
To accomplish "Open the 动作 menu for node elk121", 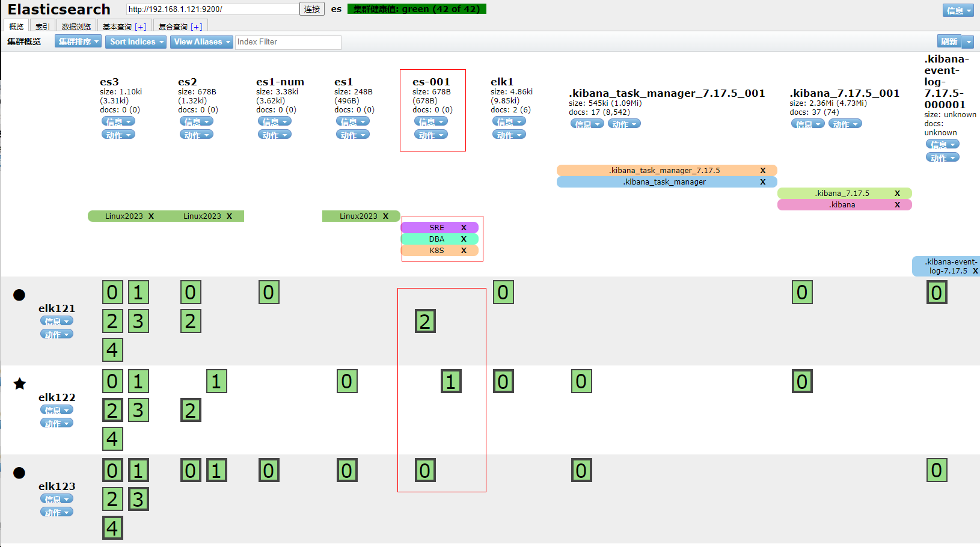I will tap(57, 334).
